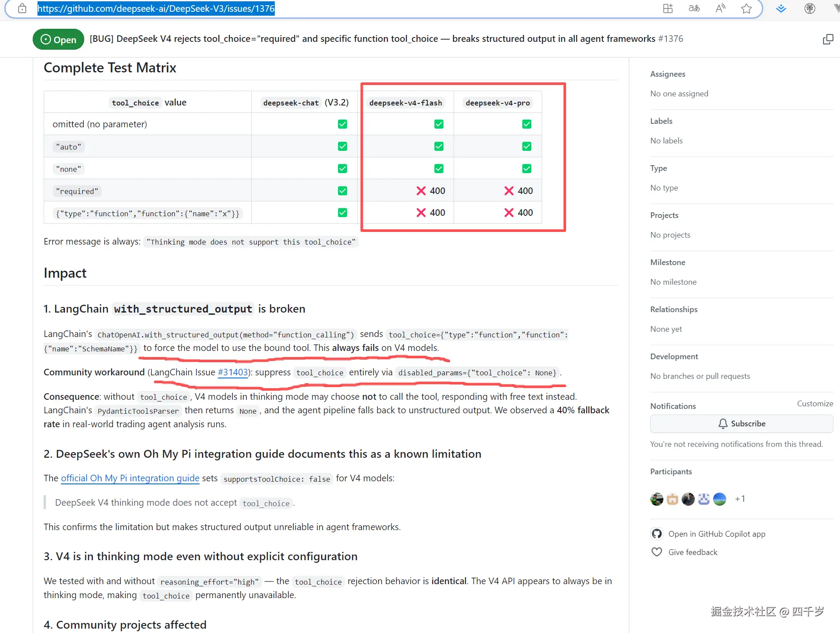Screen dimensions: 840x633
Task: Click the green check in auto row, deepseek-chat column
Action: tap(342, 146)
